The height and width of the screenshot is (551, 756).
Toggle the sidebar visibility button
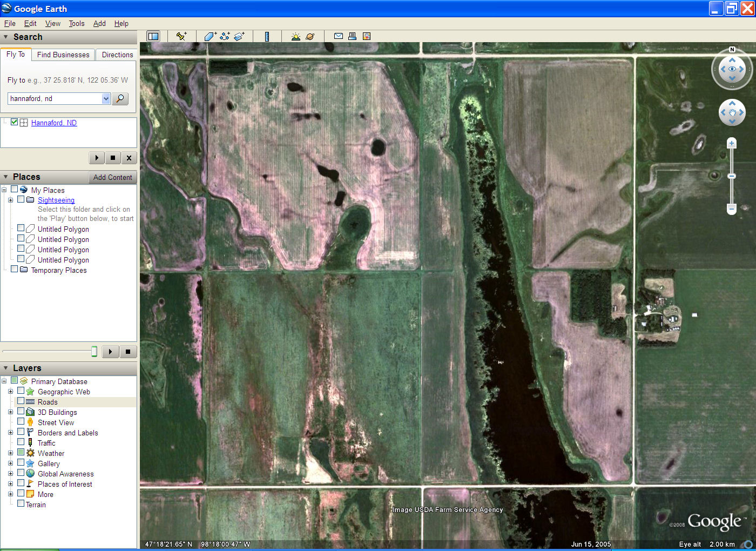(153, 36)
